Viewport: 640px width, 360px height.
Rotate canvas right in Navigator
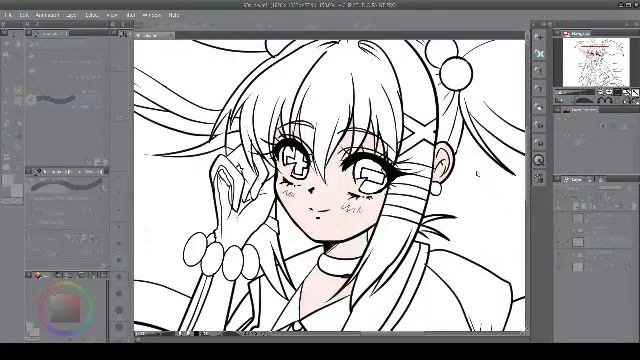[x=609, y=100]
